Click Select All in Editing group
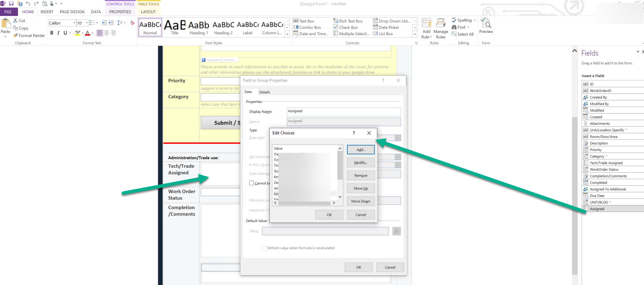The image size is (644, 285). [x=462, y=34]
